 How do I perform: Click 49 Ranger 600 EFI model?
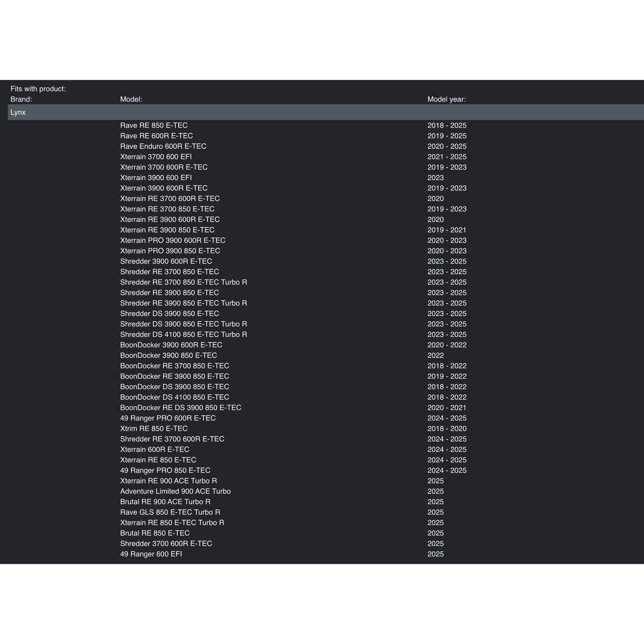click(x=151, y=554)
